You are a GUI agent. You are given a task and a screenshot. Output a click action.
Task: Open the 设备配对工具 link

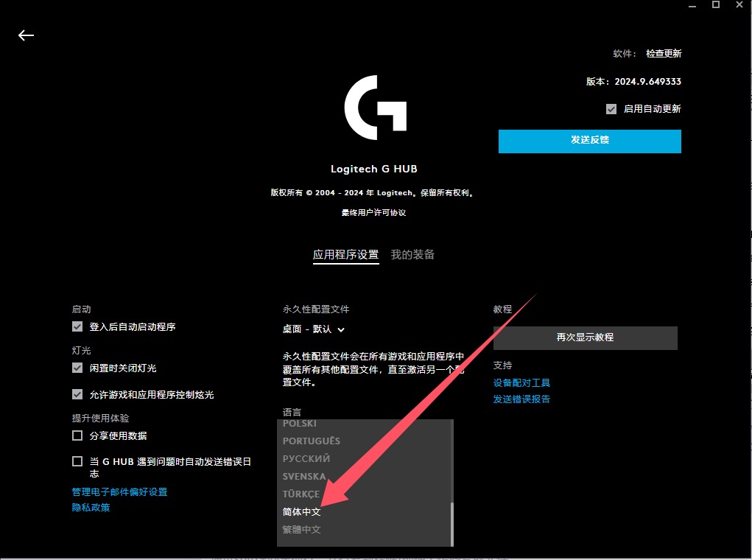[521, 383]
